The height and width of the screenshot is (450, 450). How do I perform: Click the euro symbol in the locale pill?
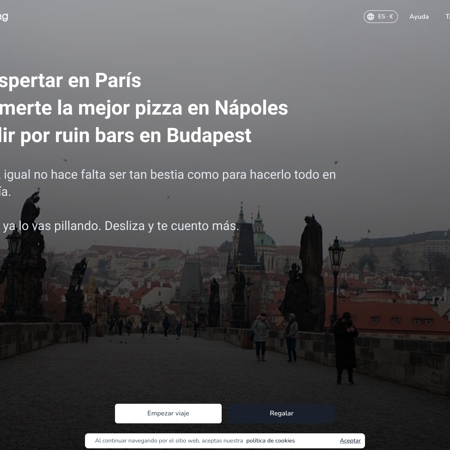391,17
